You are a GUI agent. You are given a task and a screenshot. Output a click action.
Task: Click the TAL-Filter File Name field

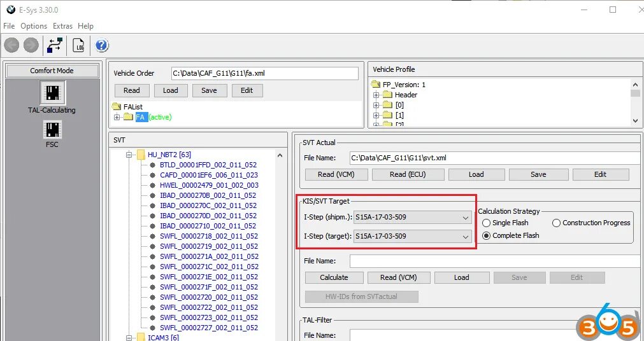(x=495, y=336)
